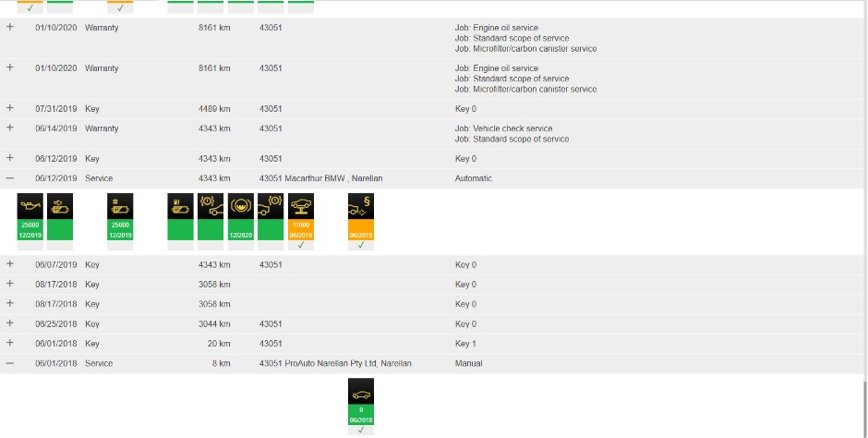Select the front brake service icon
The image size is (868, 438).
point(211,206)
